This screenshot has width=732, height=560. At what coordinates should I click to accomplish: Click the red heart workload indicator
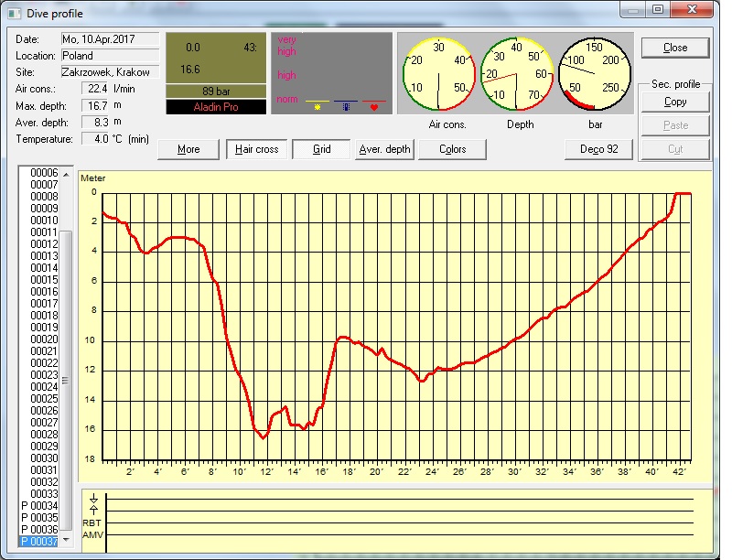pyautogui.click(x=374, y=107)
